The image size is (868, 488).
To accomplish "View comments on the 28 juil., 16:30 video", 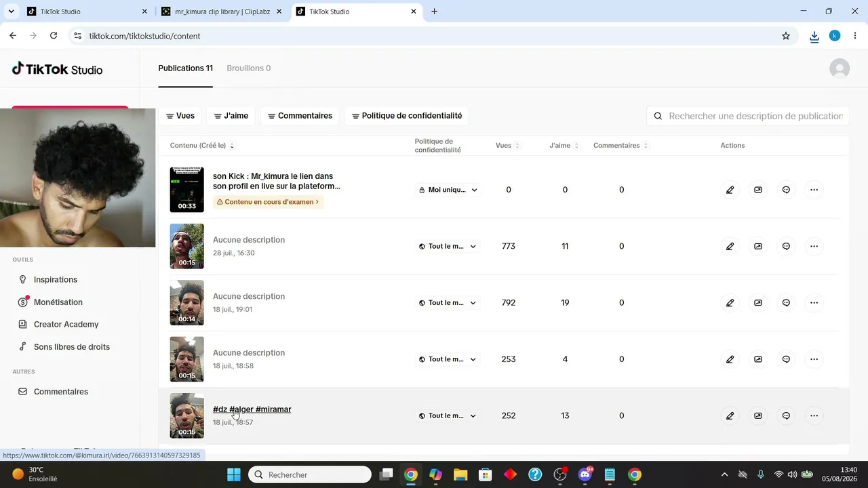I will (786, 246).
